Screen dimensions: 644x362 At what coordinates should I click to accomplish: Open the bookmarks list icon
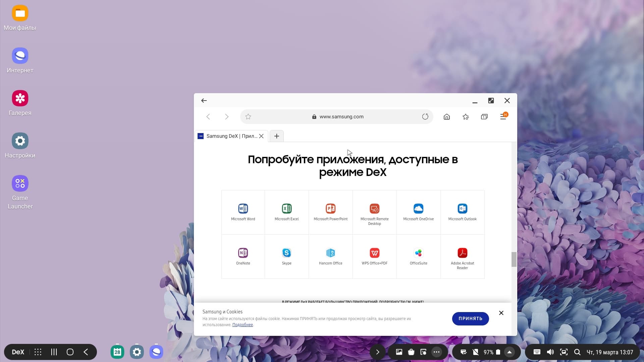tap(466, 117)
